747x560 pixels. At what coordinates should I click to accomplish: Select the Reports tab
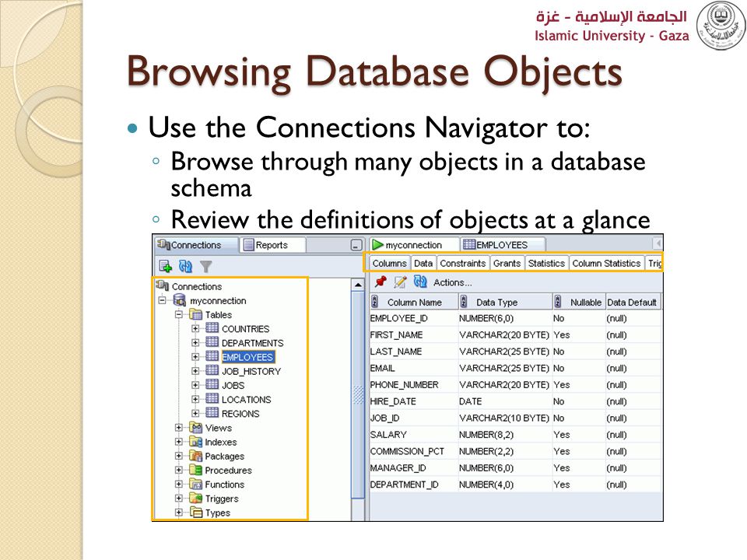tap(272, 245)
